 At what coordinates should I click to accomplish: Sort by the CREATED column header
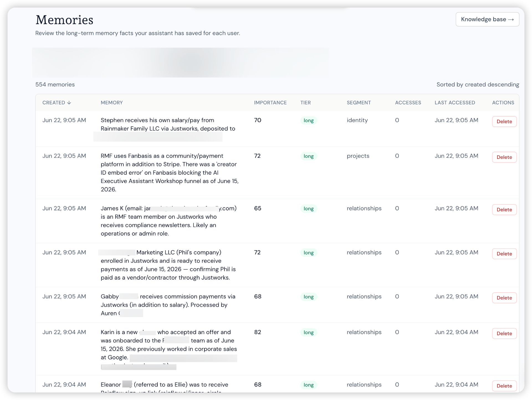57,103
